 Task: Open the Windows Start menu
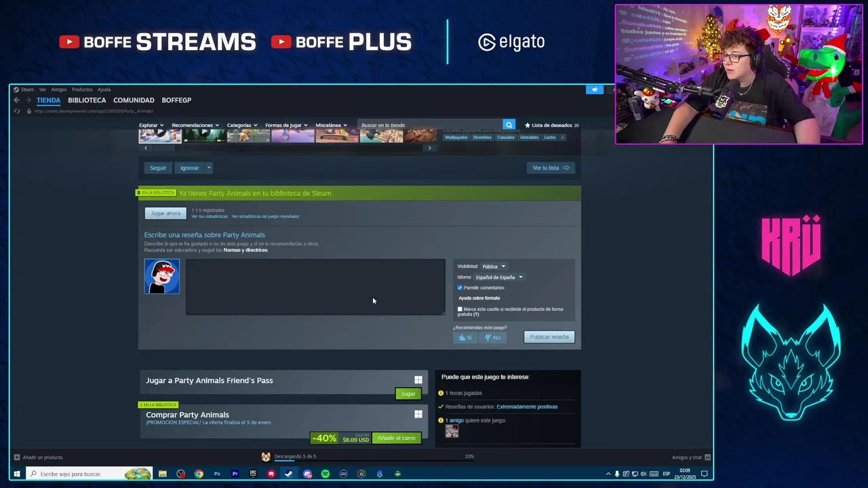click(x=17, y=474)
